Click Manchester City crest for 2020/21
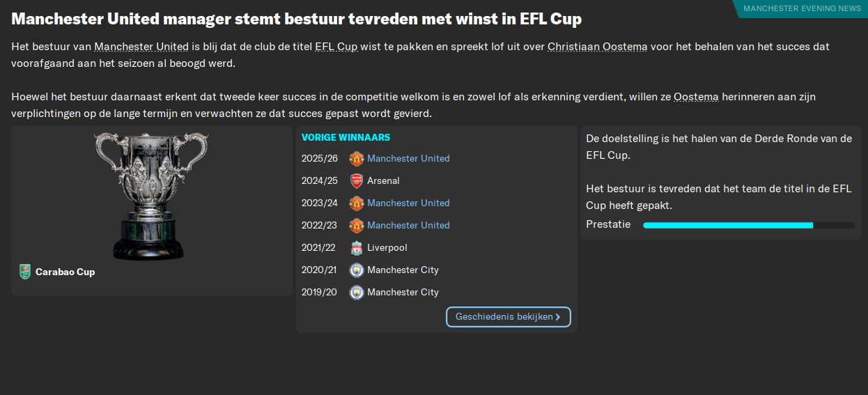This screenshot has height=395, width=868. tap(356, 270)
